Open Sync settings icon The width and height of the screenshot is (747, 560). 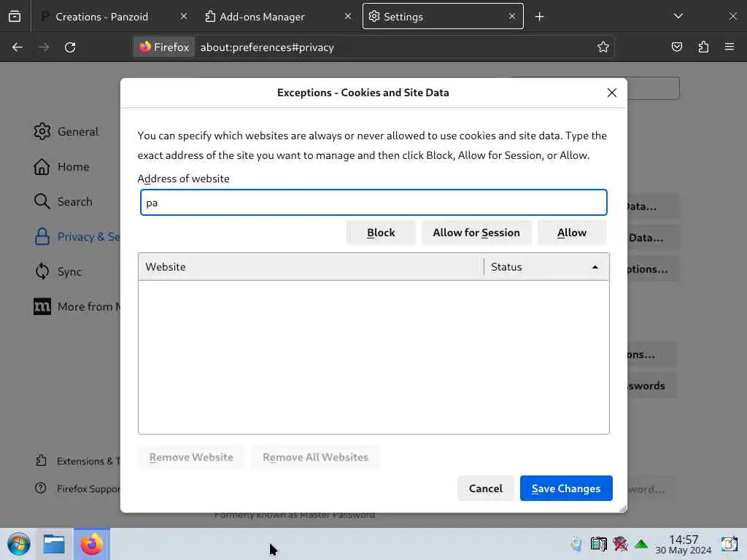[42, 271]
